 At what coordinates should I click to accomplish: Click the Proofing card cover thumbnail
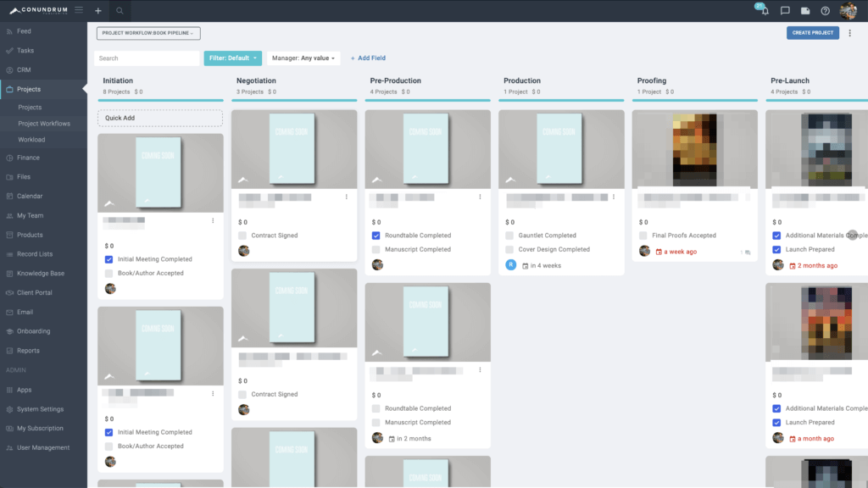[x=695, y=149]
